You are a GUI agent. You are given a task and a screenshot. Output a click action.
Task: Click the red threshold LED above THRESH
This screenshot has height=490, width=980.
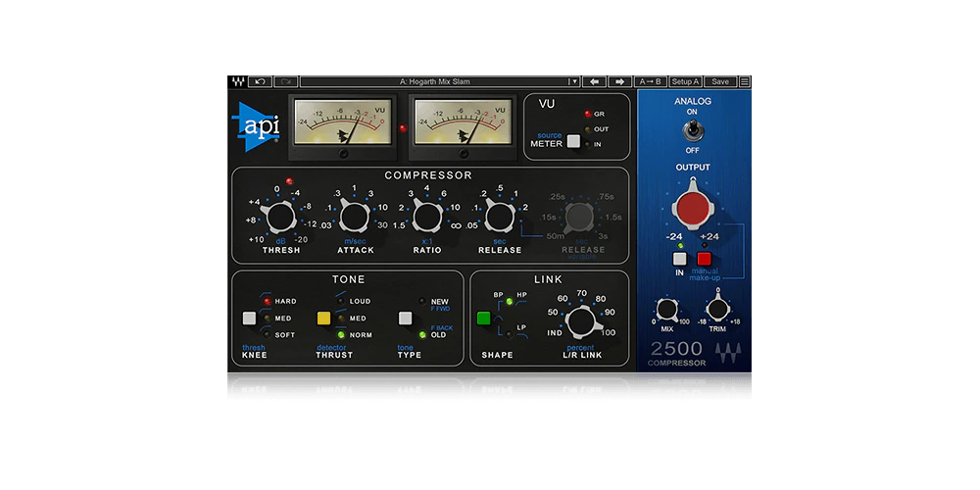pyautogui.click(x=289, y=181)
